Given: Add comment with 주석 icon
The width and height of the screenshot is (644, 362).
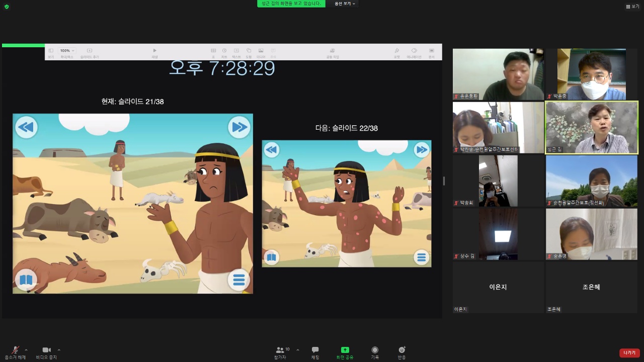Looking at the screenshot, I should (x=273, y=50).
